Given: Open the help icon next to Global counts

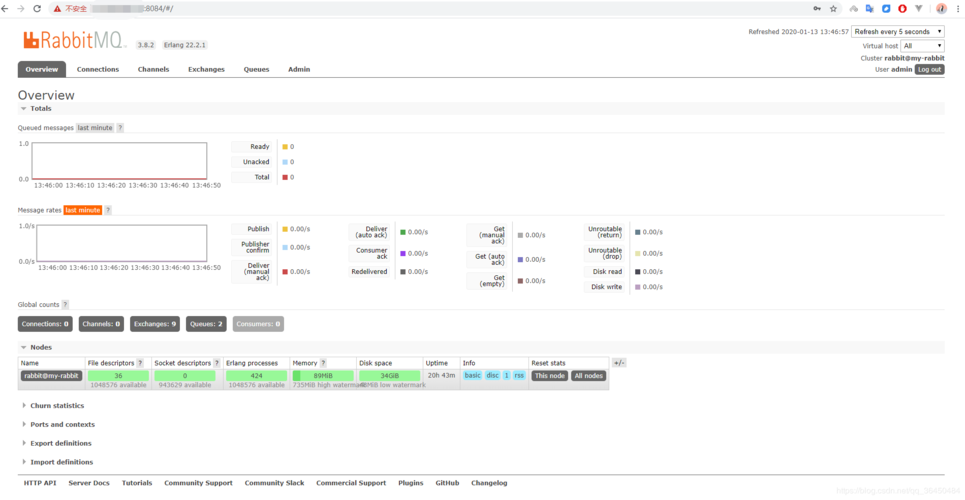Looking at the screenshot, I should (x=65, y=304).
